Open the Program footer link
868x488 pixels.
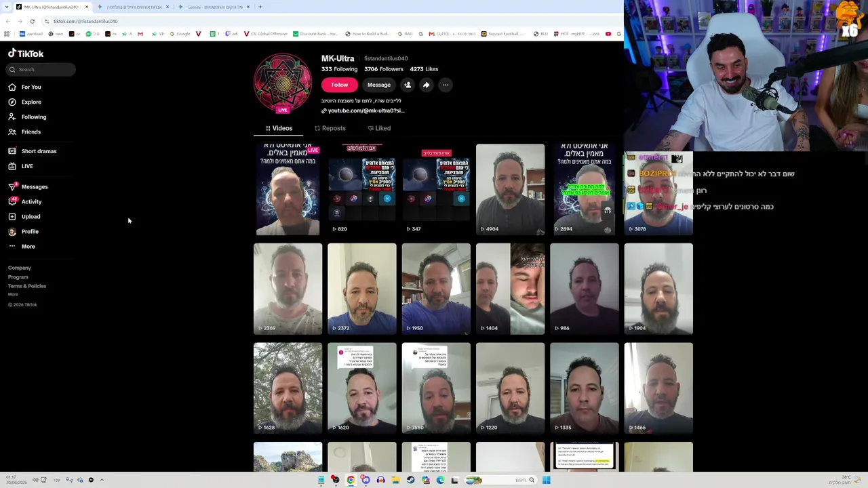[18, 277]
